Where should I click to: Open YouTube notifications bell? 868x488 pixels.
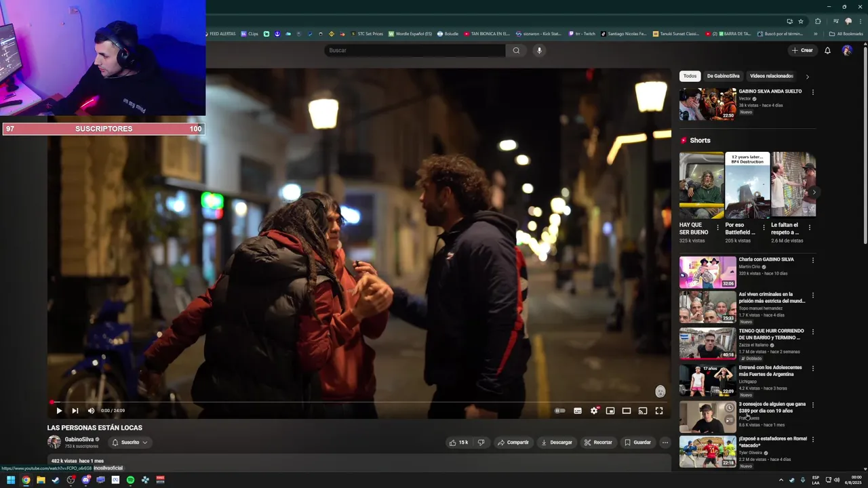click(x=827, y=50)
